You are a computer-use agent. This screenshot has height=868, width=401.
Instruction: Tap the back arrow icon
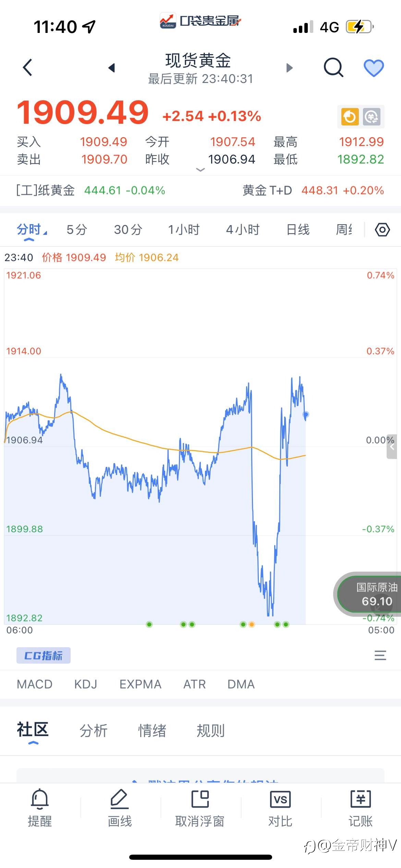click(x=27, y=67)
